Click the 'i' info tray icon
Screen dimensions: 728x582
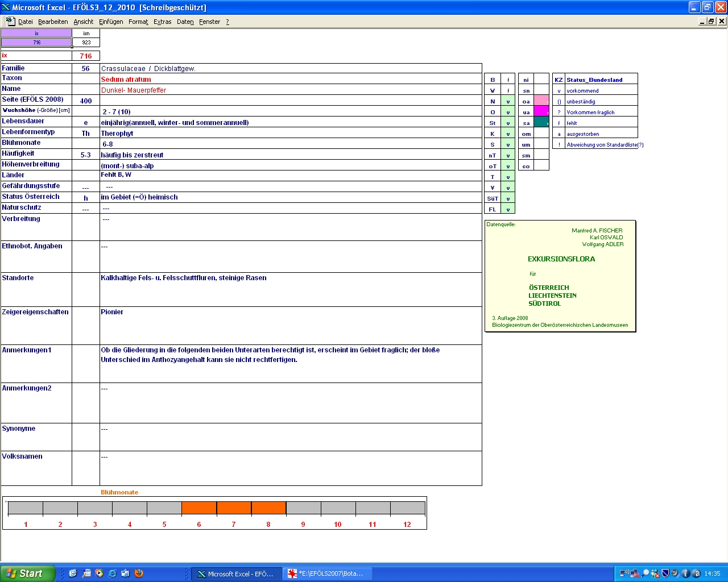click(x=685, y=573)
